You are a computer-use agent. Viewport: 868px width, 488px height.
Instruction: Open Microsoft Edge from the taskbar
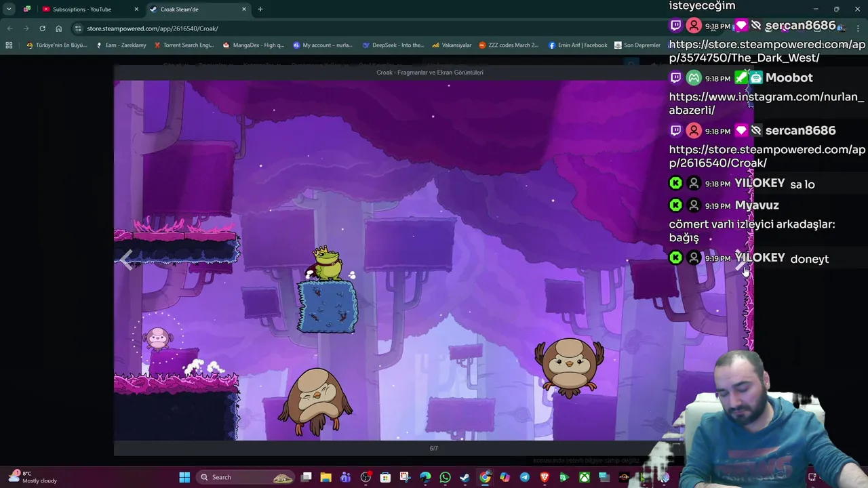[425, 477]
